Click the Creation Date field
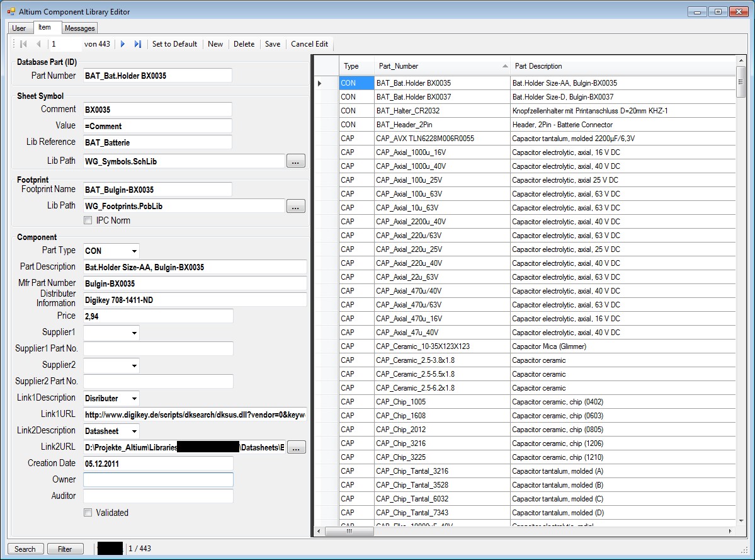Screen dimensions: 755x560 [158, 463]
